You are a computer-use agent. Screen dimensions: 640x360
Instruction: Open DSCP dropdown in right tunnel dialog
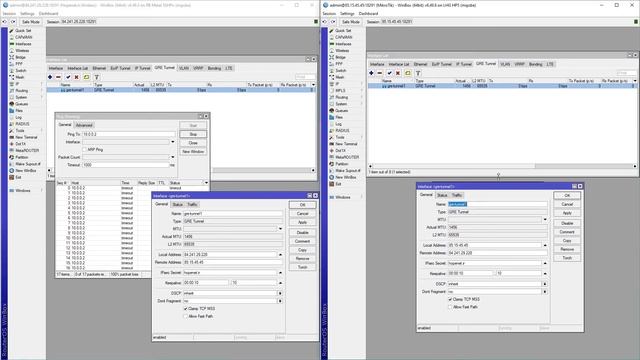[x=545, y=284]
